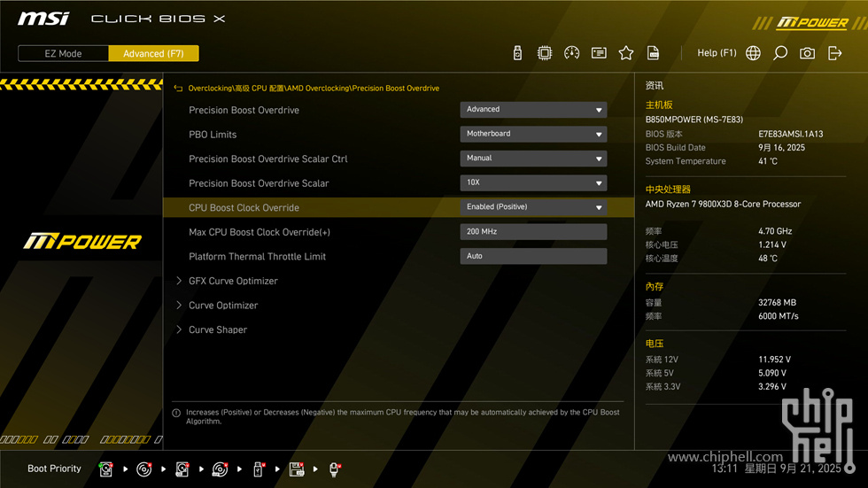Click AMD Ryzen 7 9800X3D processor name
The width and height of the screenshot is (868, 488).
pos(723,205)
